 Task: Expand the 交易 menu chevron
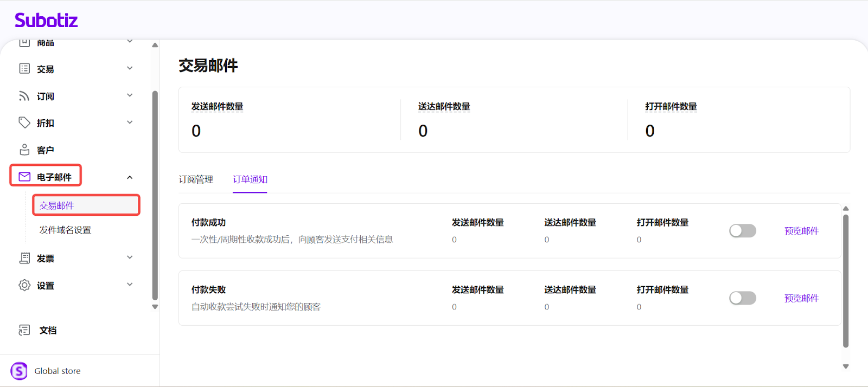(x=130, y=68)
